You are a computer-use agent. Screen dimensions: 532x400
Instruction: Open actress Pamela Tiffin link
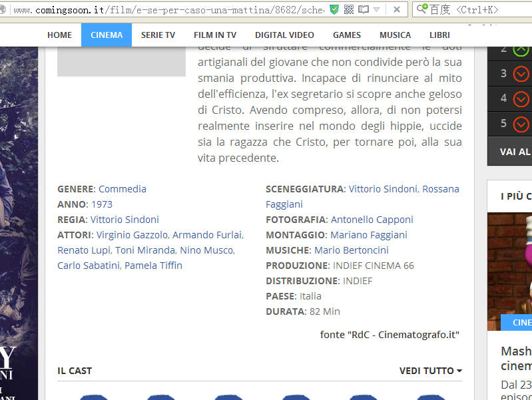(x=153, y=266)
